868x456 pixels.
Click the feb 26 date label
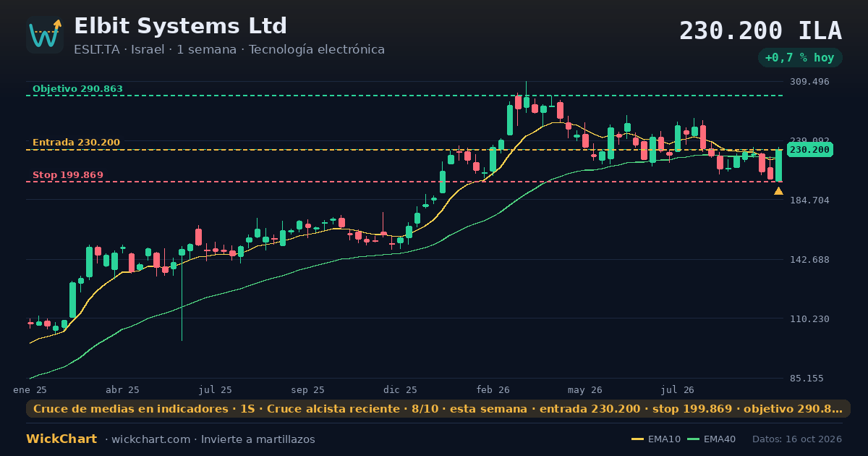tap(493, 389)
